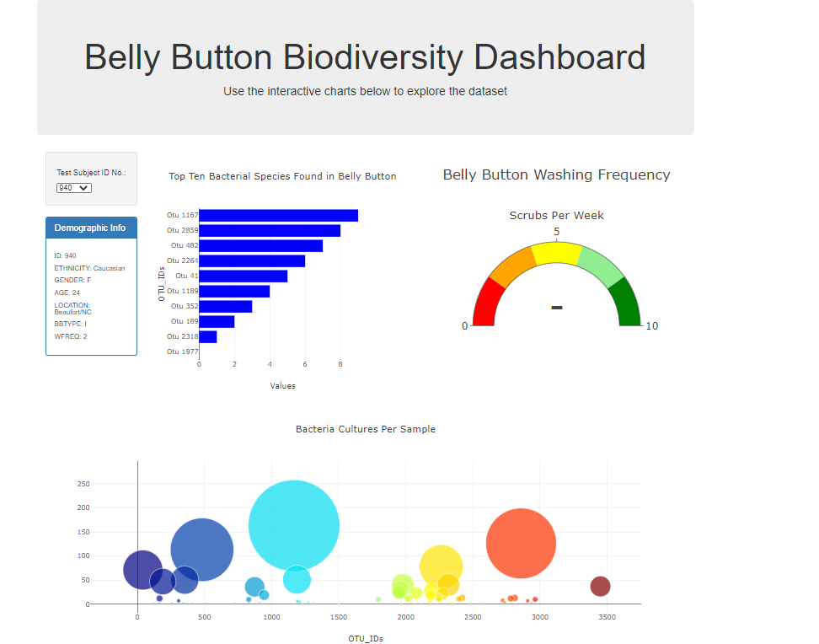819x644 pixels.
Task: Select the shortest bar labeled Otu 1977
Action: coord(202,352)
